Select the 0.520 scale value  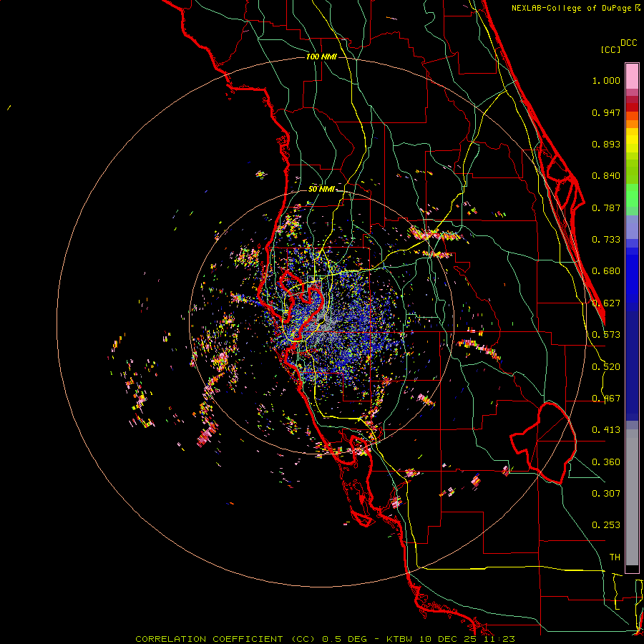point(606,367)
